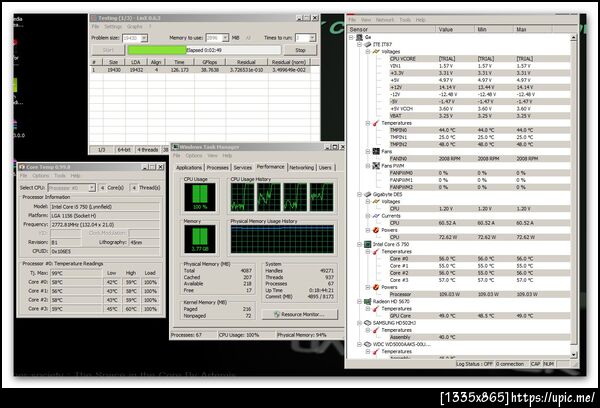Click the LinX green progress bar
600x408 pixels.
click(157, 50)
